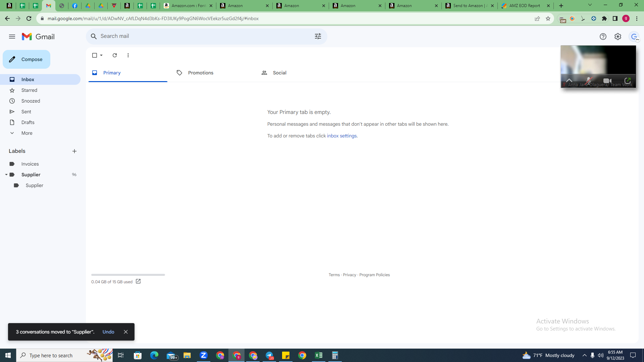Open the browser Extensions puzzle icon
The image size is (644, 362).
[x=604, y=18]
